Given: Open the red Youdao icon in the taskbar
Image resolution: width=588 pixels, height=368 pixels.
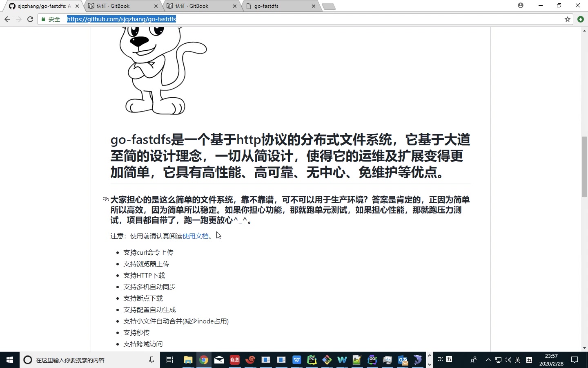Looking at the screenshot, I should tap(234, 360).
